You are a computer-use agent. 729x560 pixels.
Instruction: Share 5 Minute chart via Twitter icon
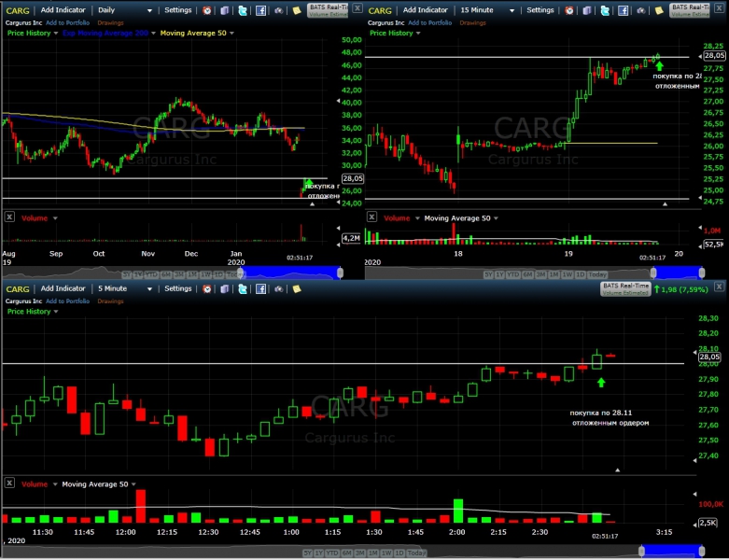243,288
